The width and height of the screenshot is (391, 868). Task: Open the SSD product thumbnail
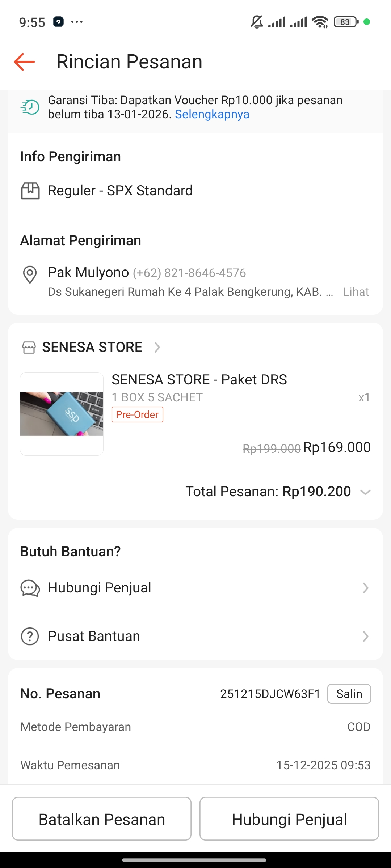[x=62, y=414]
